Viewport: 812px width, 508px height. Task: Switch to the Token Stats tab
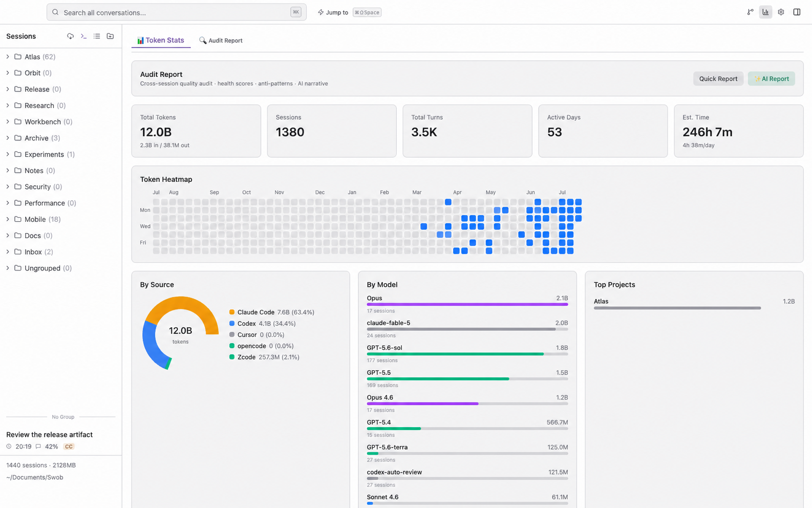pyautogui.click(x=161, y=40)
